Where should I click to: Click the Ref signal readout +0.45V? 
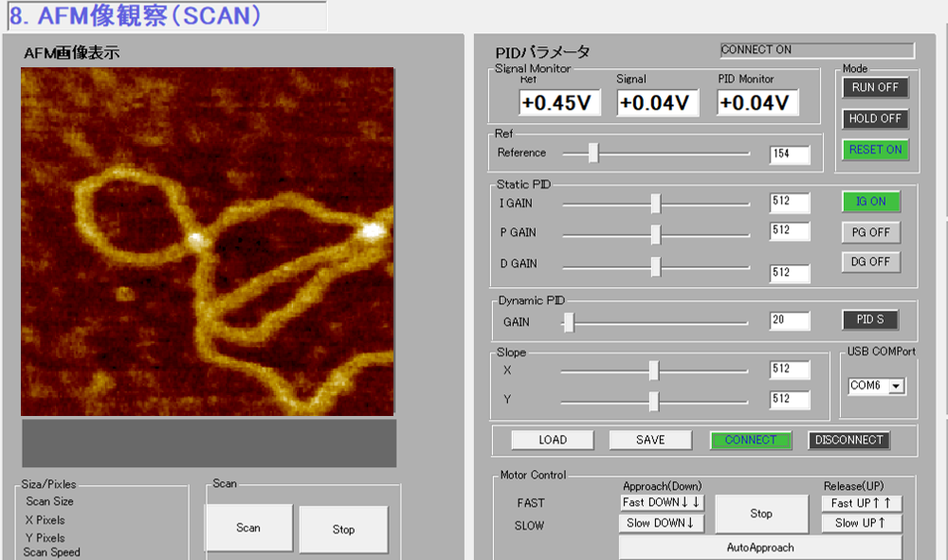(559, 102)
